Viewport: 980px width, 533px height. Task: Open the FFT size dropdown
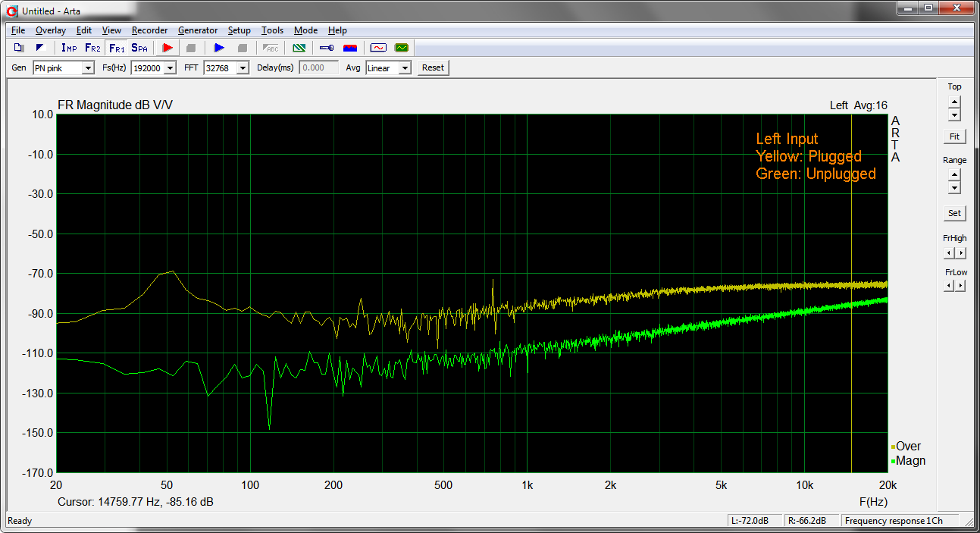[x=243, y=68]
